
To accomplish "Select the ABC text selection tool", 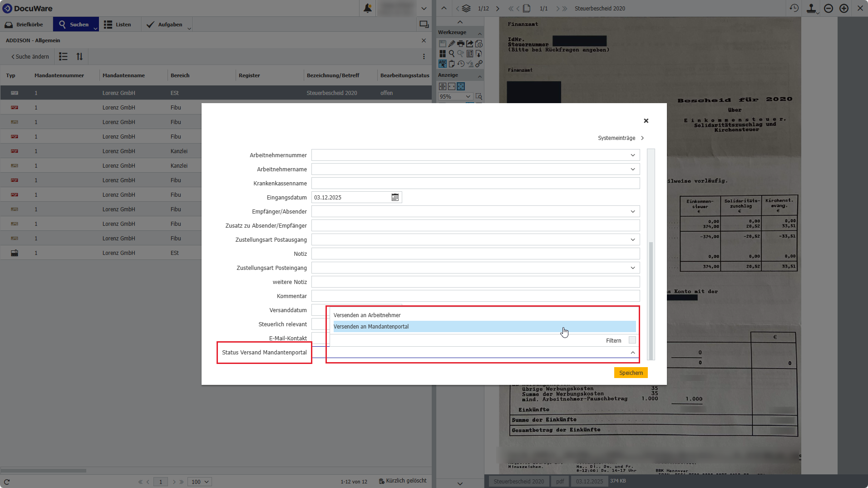I will 443,64.
